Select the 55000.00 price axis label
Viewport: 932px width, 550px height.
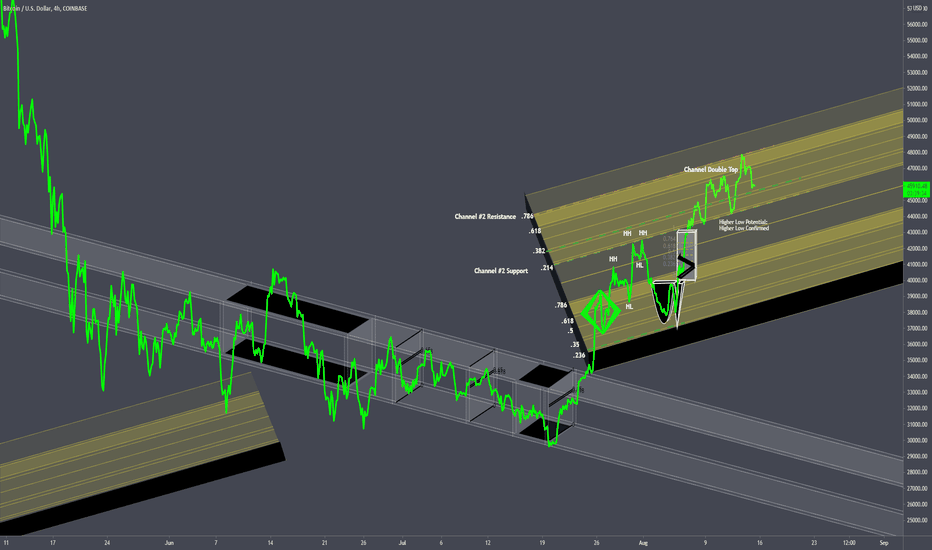(x=918, y=40)
